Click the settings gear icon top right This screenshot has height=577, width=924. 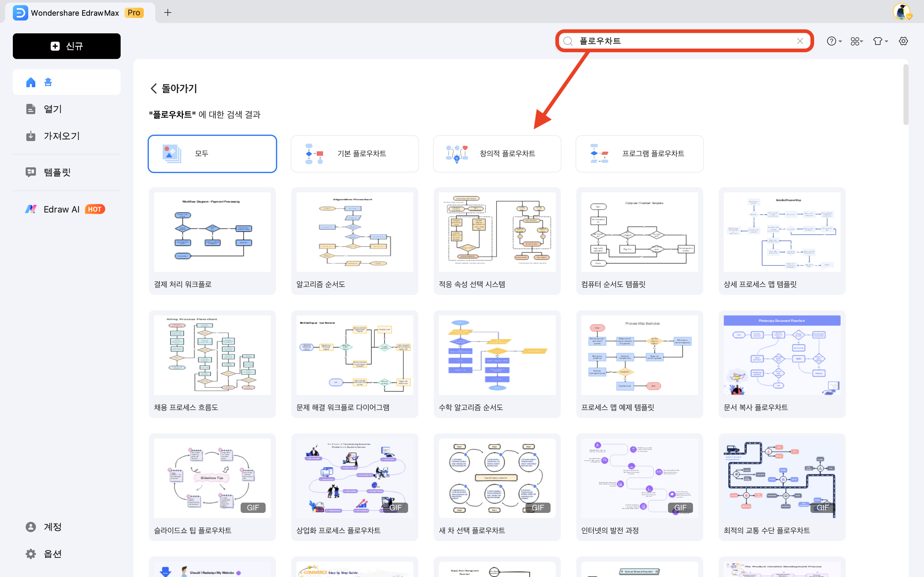(x=903, y=41)
